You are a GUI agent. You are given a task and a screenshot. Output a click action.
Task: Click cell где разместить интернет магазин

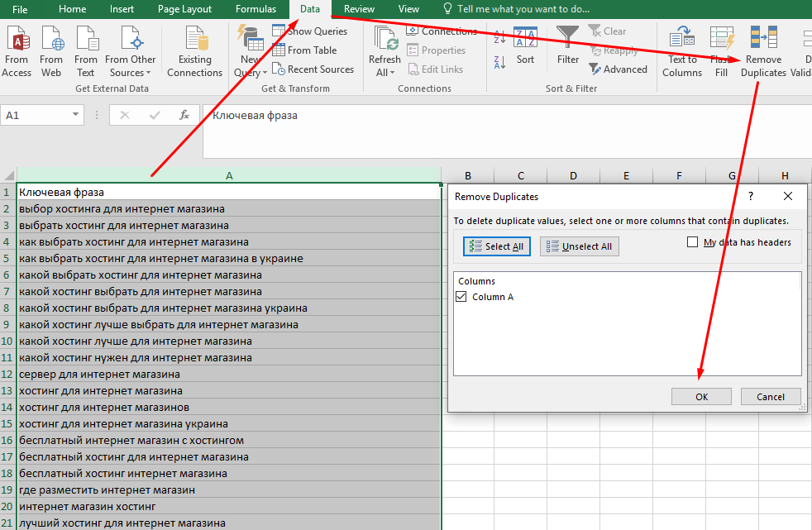tap(229, 489)
